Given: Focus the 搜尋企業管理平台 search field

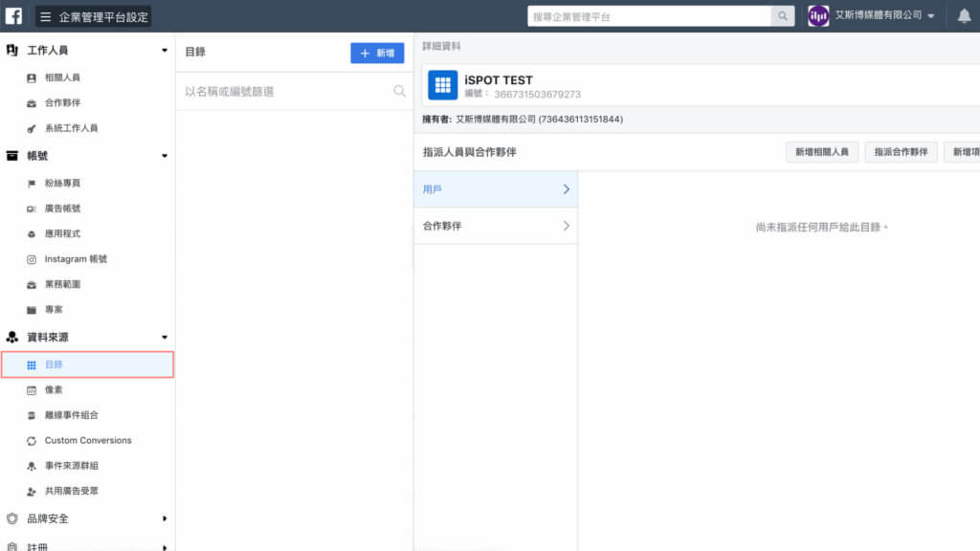Looking at the screenshot, I should [x=650, y=16].
